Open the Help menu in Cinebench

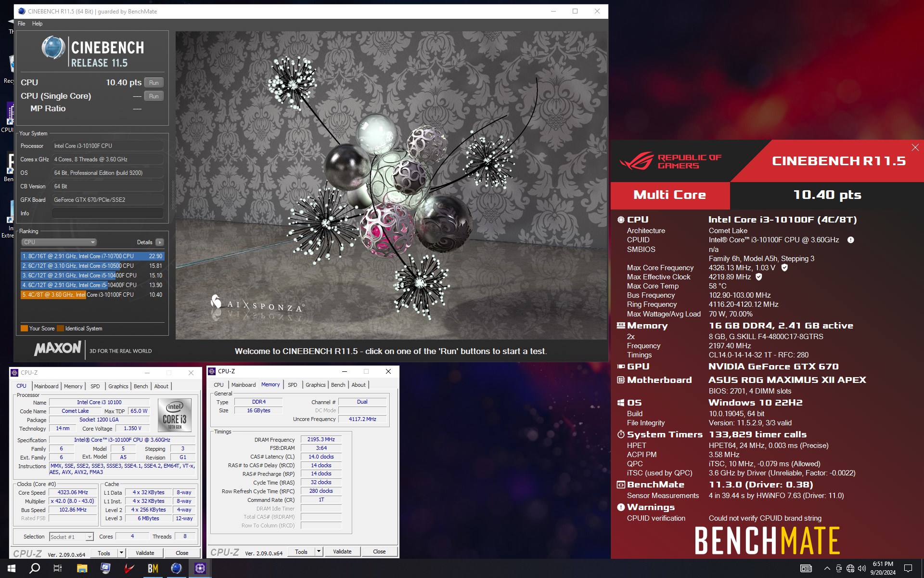coord(37,24)
